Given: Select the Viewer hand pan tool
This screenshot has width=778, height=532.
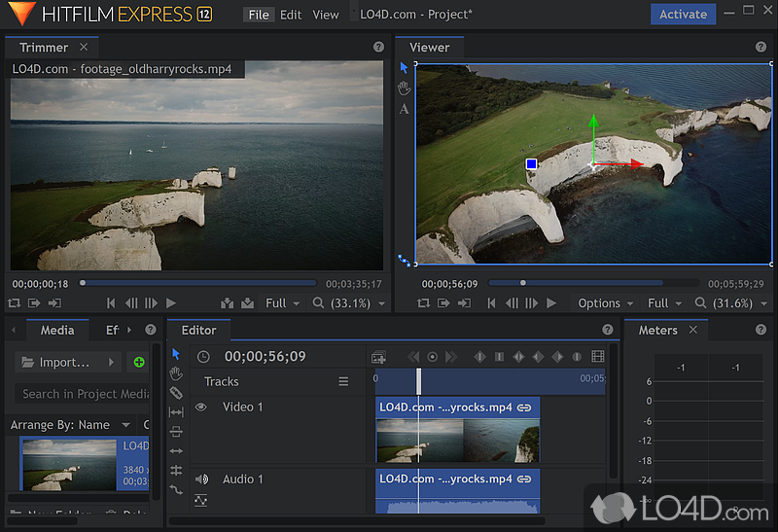Looking at the screenshot, I should (404, 89).
